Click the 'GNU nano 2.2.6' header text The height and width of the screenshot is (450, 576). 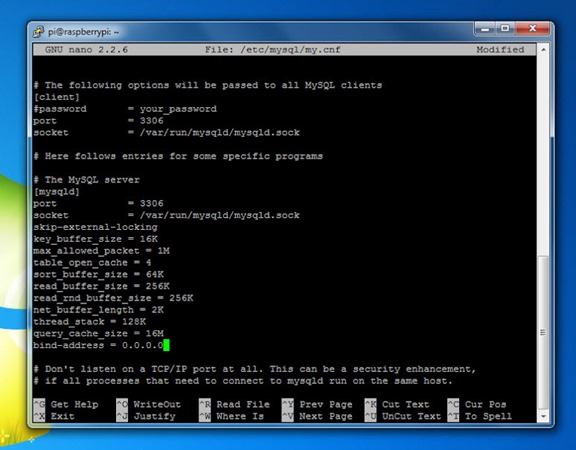click(x=86, y=50)
